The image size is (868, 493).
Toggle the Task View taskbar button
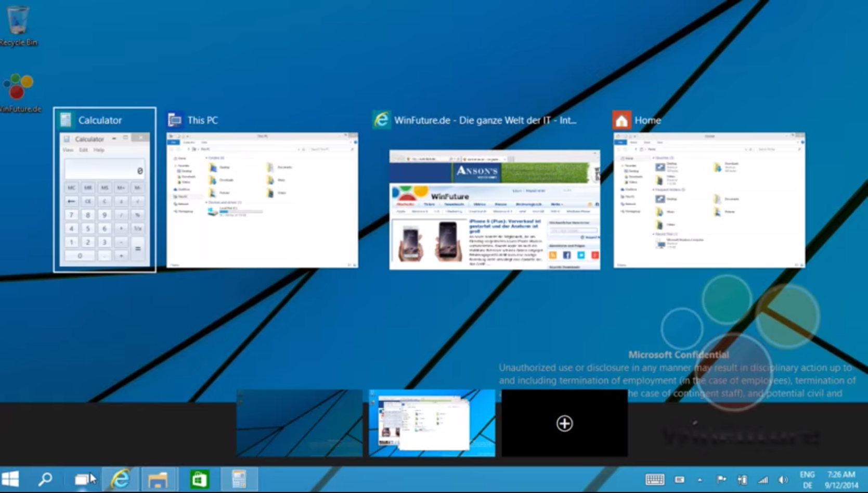coord(82,479)
